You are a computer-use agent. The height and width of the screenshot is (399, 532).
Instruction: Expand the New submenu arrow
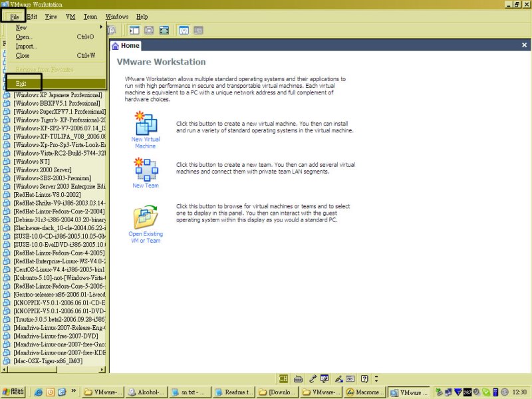(101, 27)
